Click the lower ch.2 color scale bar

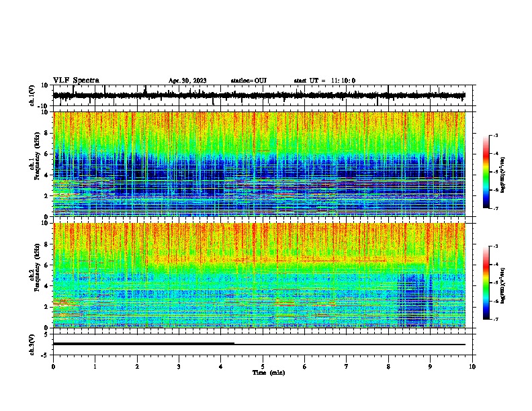click(x=486, y=283)
